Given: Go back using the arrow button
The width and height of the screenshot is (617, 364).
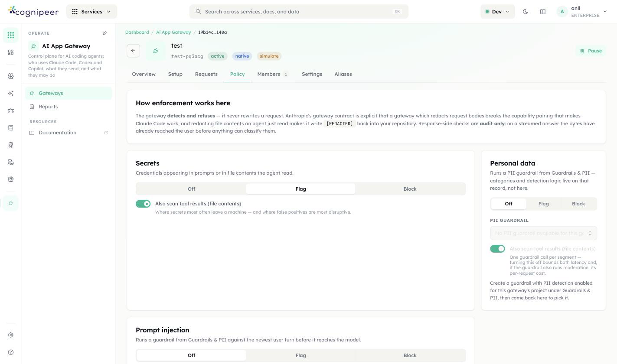Looking at the screenshot, I should click(x=133, y=51).
